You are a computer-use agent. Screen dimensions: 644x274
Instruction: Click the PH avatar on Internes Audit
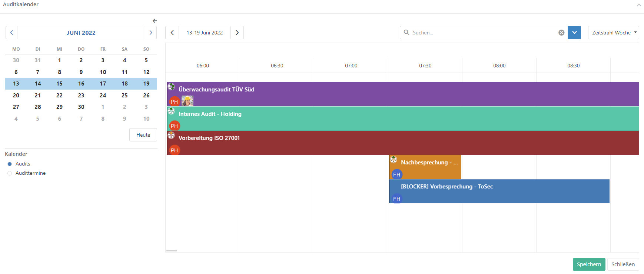174,126
